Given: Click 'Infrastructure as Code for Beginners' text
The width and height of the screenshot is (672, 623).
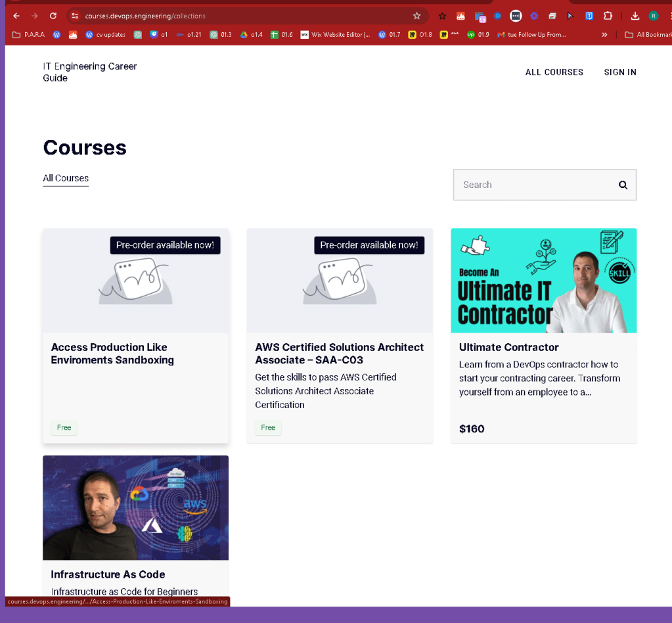Looking at the screenshot, I should pyautogui.click(x=124, y=591).
